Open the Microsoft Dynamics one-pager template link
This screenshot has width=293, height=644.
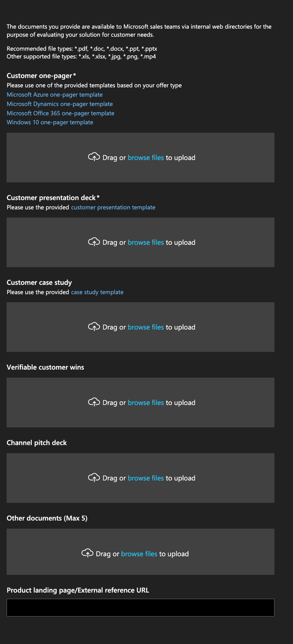pyautogui.click(x=60, y=104)
